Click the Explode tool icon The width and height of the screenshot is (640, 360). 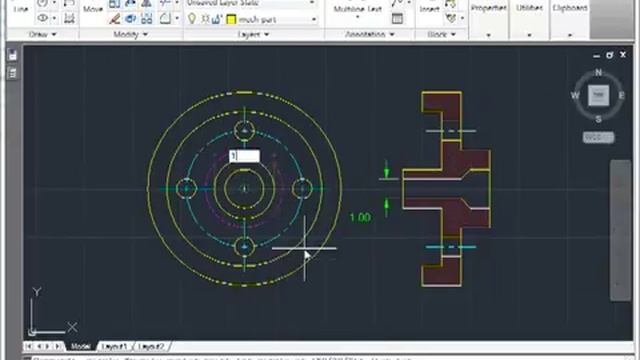tap(131, 18)
